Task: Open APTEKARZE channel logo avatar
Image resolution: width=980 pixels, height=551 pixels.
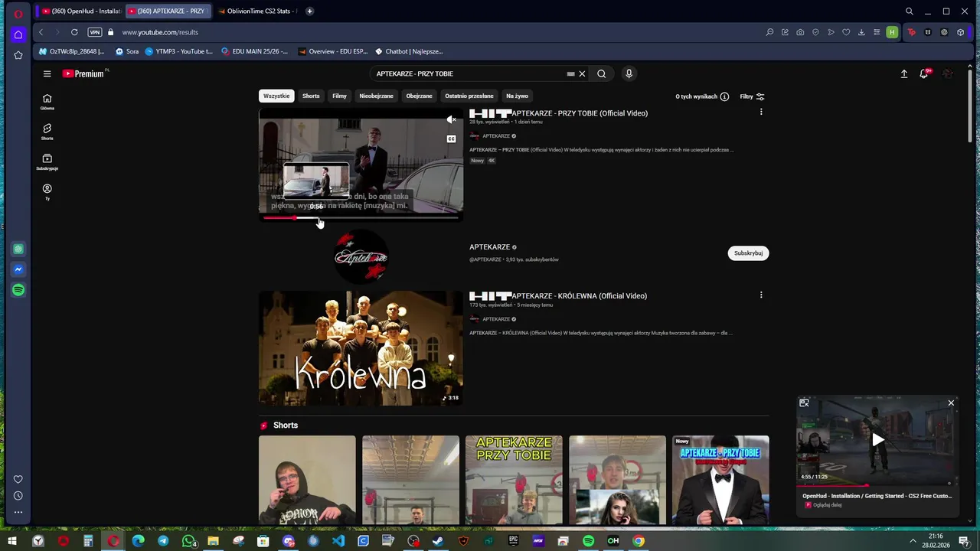Action: click(x=361, y=256)
